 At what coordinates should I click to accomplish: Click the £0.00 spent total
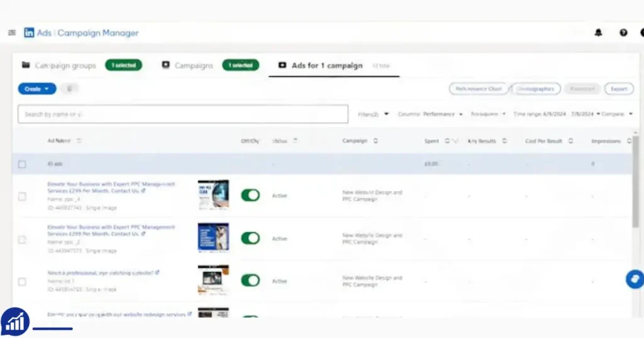pos(431,164)
